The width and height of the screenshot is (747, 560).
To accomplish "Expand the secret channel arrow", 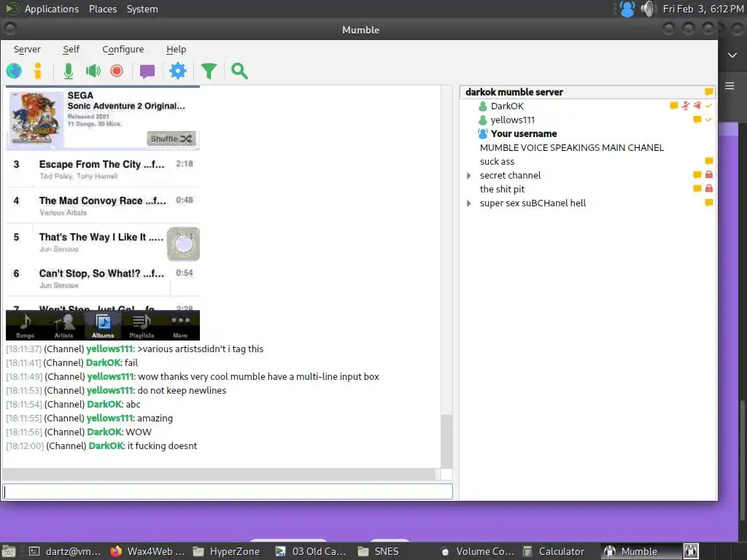I will tap(469, 176).
